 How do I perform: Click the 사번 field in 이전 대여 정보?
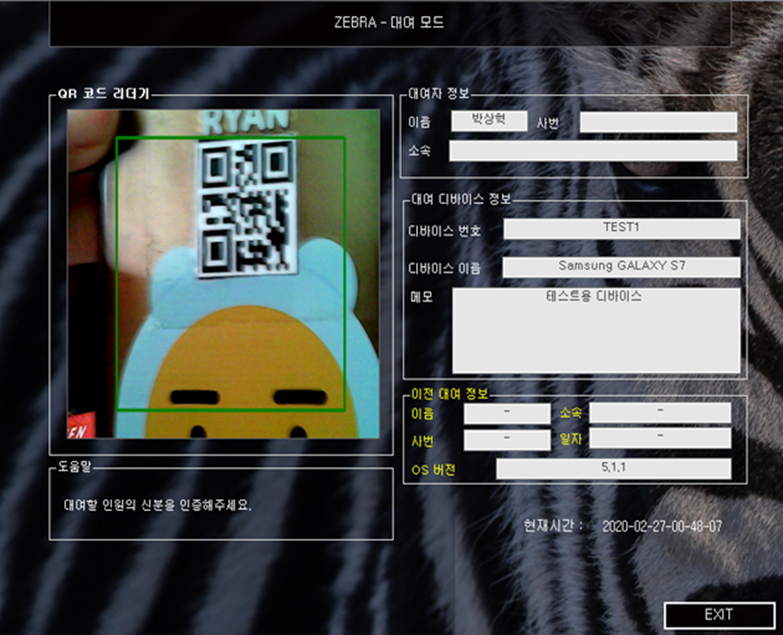pyautogui.click(x=507, y=440)
